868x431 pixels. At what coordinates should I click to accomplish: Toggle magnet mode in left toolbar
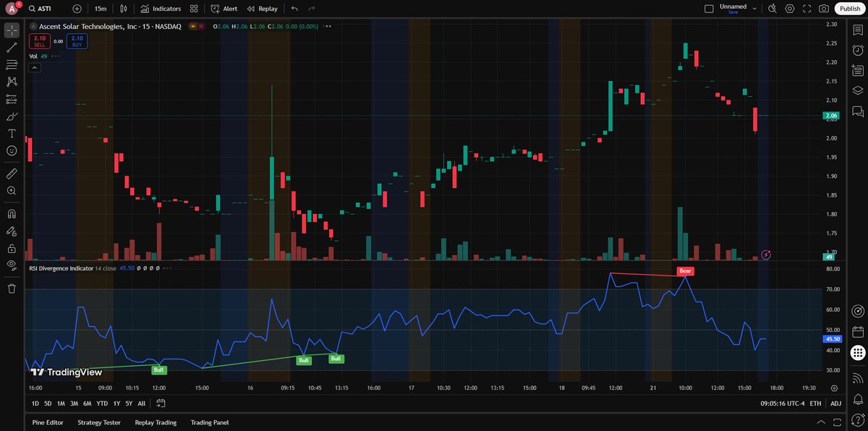click(12, 214)
